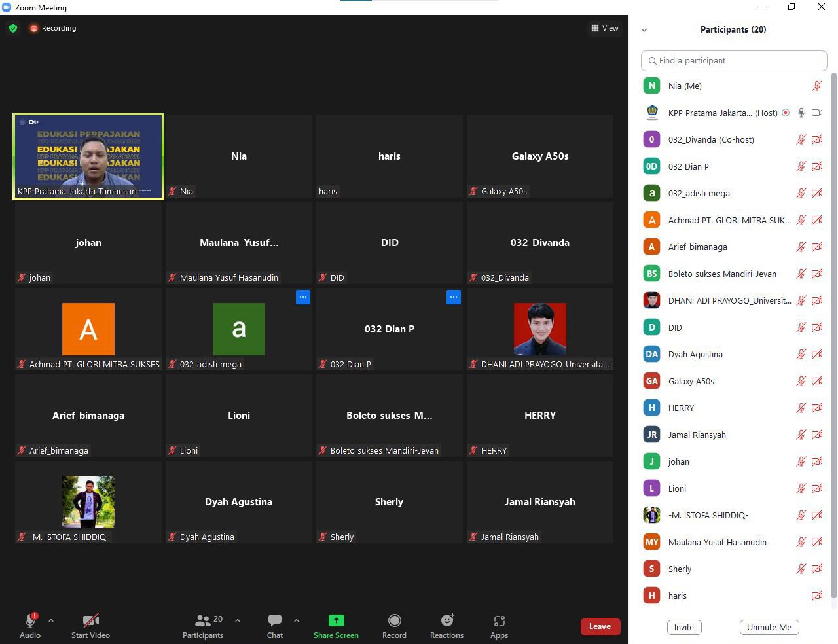Image resolution: width=838 pixels, height=644 pixels.
Task: Toggle the host's microphone icon in participants list
Action: (x=801, y=113)
